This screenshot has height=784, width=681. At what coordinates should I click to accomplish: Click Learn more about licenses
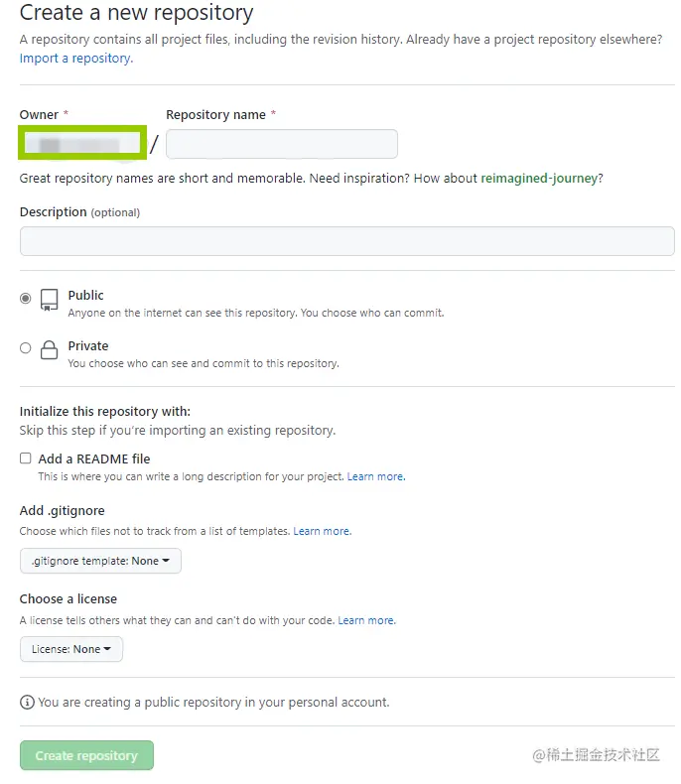tap(366, 621)
